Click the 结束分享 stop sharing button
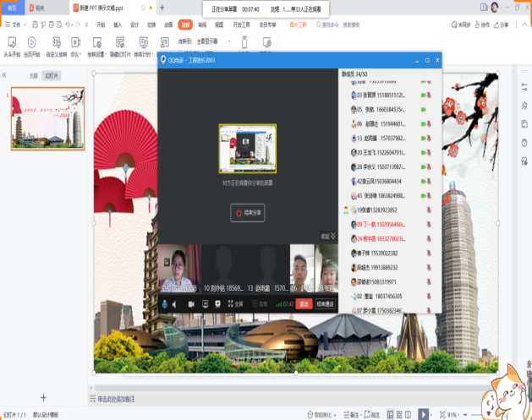Viewport: 532px width, 420px height. [x=248, y=214]
